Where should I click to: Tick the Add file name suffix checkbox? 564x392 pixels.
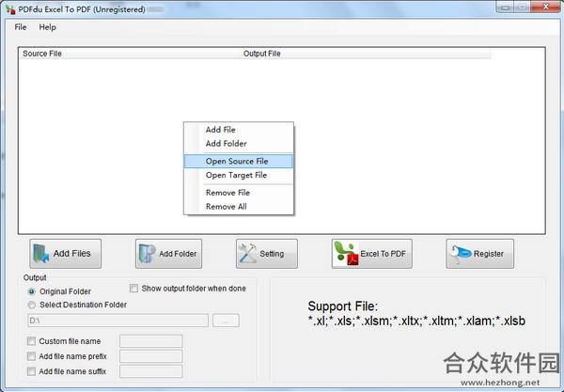pyautogui.click(x=31, y=371)
